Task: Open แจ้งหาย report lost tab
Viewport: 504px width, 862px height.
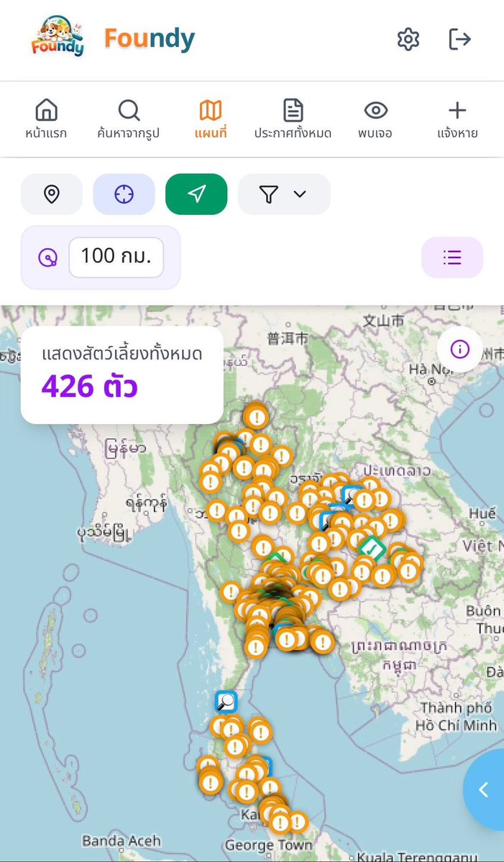Action: (457, 119)
